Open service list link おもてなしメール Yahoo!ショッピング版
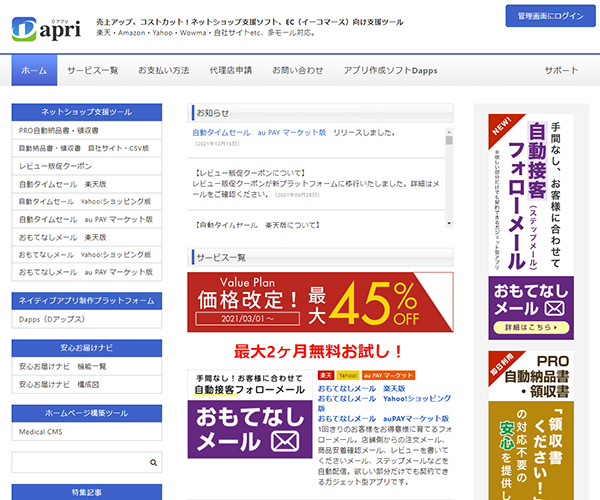Viewport: 600px width, 500px height. pyautogui.click(x=384, y=403)
